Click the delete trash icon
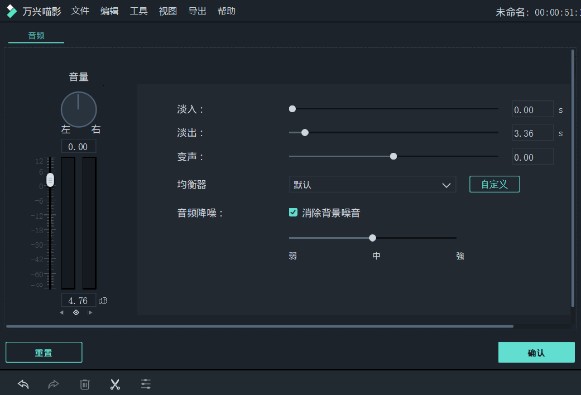Screen dimensions: 581x395 point(84,384)
